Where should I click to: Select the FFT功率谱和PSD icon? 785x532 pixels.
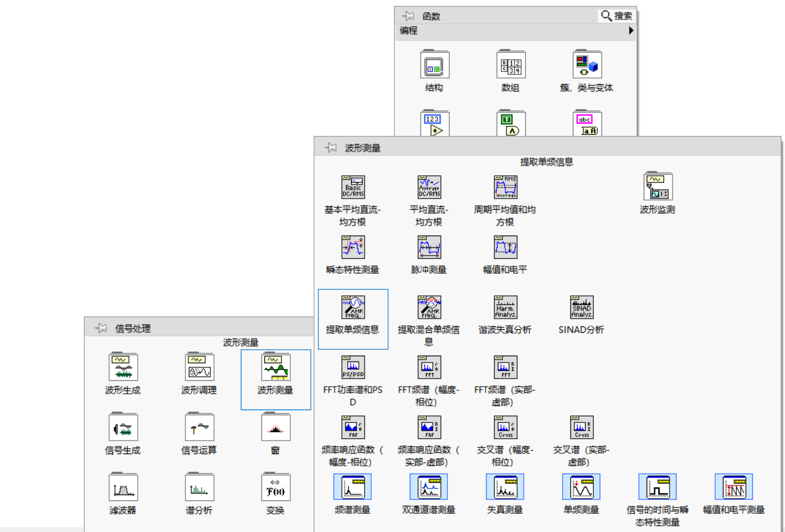pos(353,367)
